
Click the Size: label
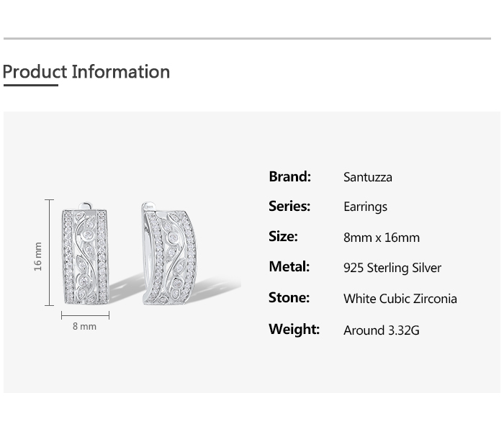pos(283,237)
